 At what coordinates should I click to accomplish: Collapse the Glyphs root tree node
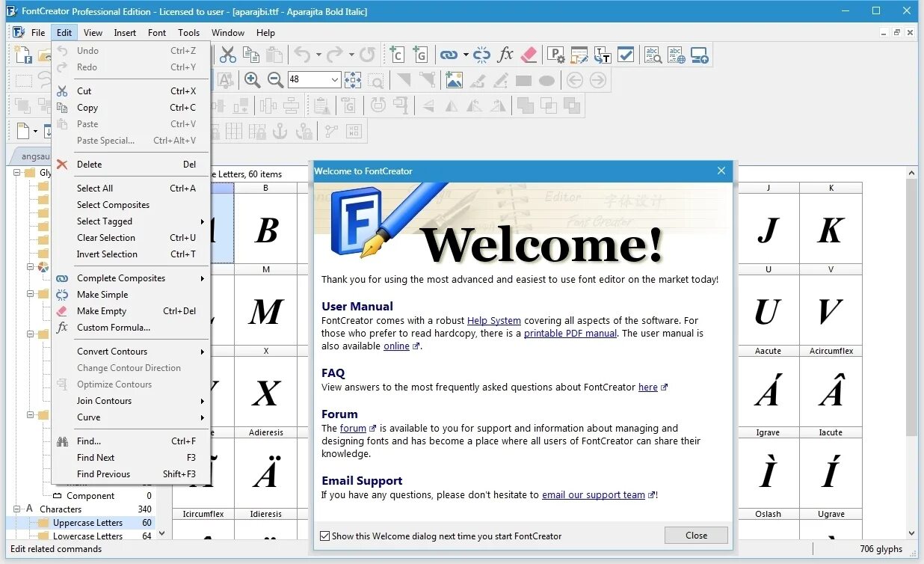pyautogui.click(x=17, y=173)
